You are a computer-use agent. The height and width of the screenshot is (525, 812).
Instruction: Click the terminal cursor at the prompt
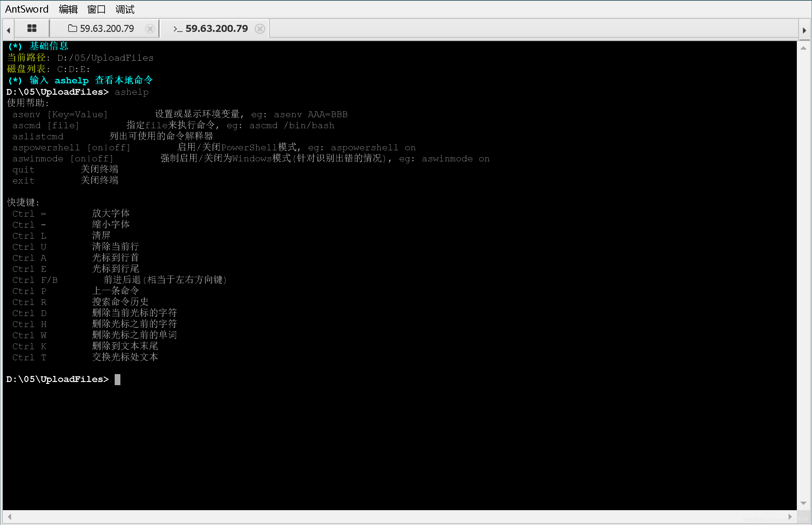point(117,379)
